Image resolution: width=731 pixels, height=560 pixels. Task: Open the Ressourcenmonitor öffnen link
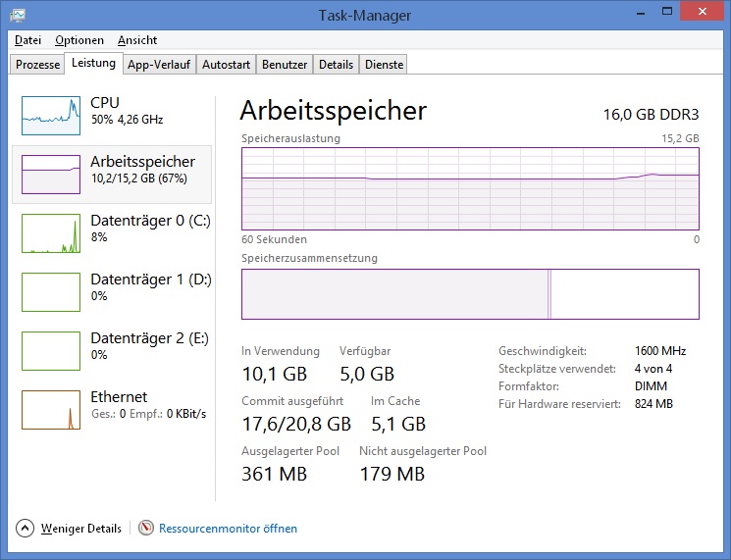click(x=228, y=529)
